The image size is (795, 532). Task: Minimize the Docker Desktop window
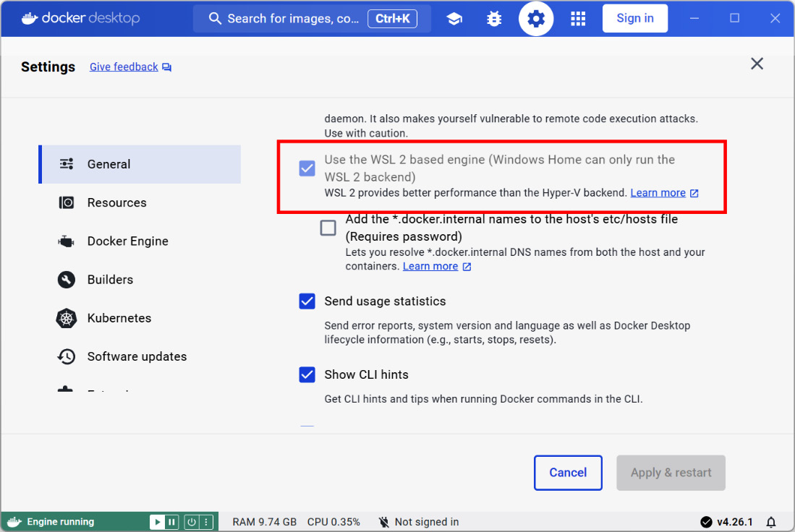[x=694, y=19]
